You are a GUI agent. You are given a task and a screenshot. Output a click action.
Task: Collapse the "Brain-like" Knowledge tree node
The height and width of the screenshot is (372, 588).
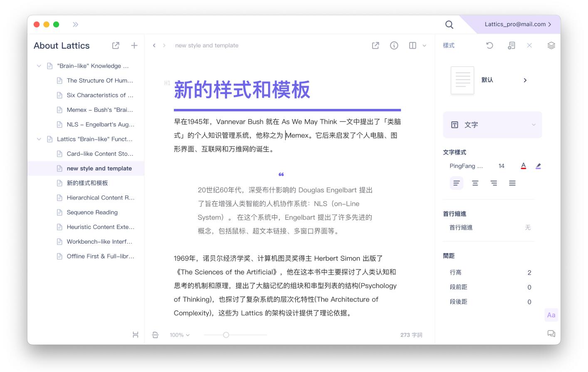point(39,66)
